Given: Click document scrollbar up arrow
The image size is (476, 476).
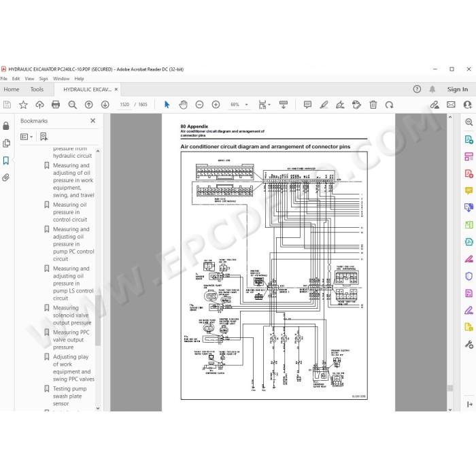Looking at the screenshot, I should (450, 117).
